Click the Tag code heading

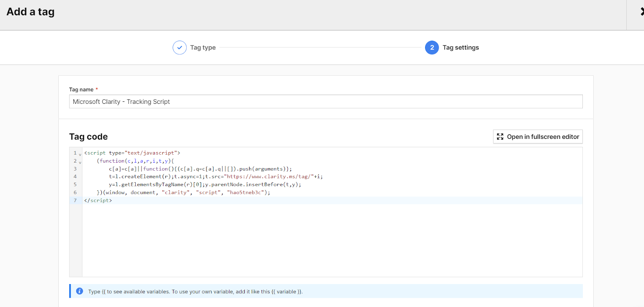pyautogui.click(x=89, y=137)
